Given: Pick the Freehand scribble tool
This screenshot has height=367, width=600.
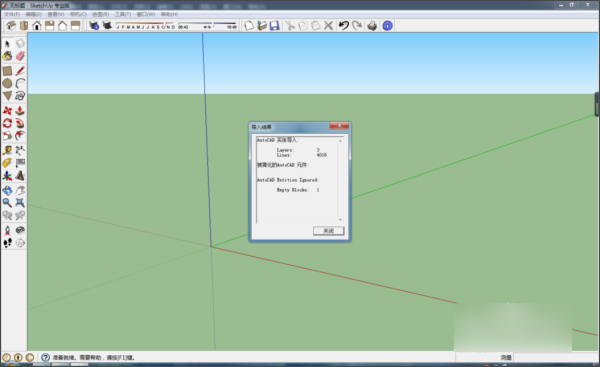Looking at the screenshot, I should pyautogui.click(x=20, y=96).
